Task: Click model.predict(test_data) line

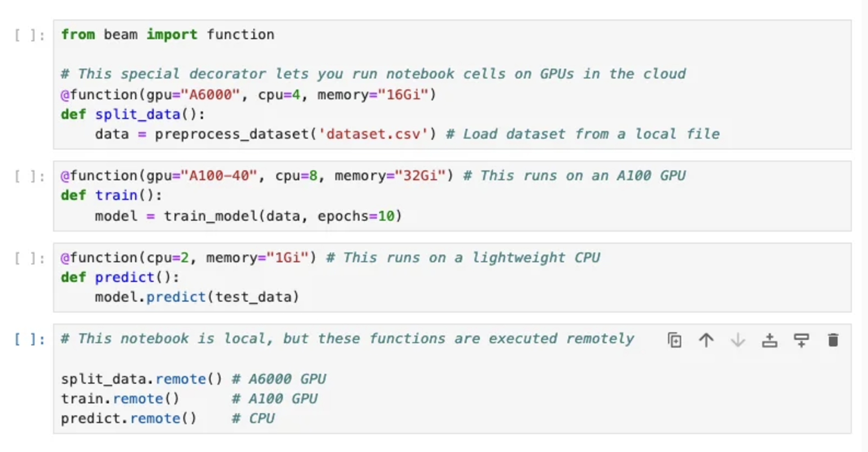Action: tap(197, 297)
